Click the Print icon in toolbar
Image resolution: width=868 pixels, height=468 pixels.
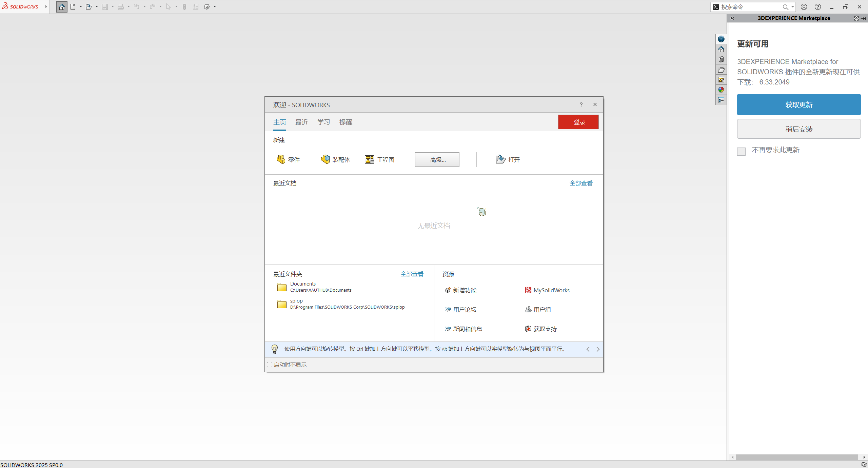[x=121, y=7]
